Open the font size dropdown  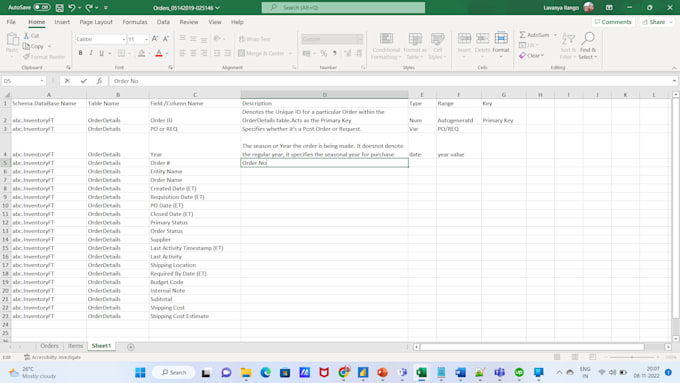[146, 39]
